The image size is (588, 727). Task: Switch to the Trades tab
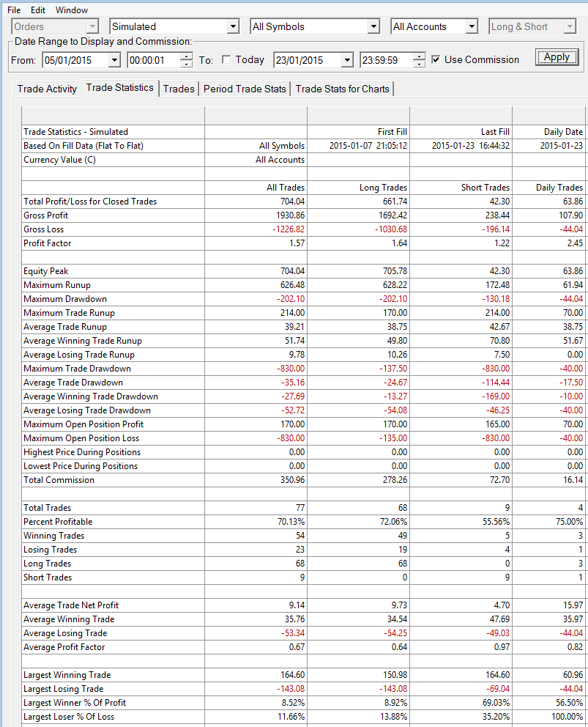tap(179, 89)
